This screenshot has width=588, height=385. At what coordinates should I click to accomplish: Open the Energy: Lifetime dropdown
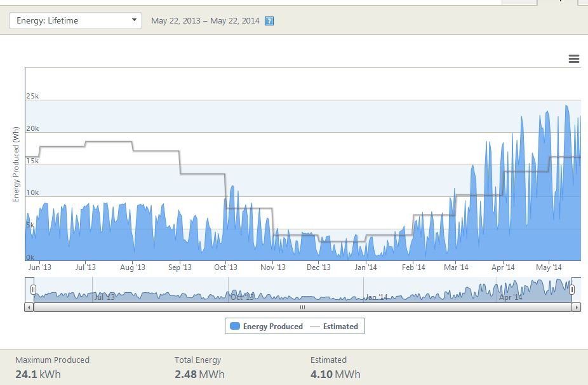(75, 20)
